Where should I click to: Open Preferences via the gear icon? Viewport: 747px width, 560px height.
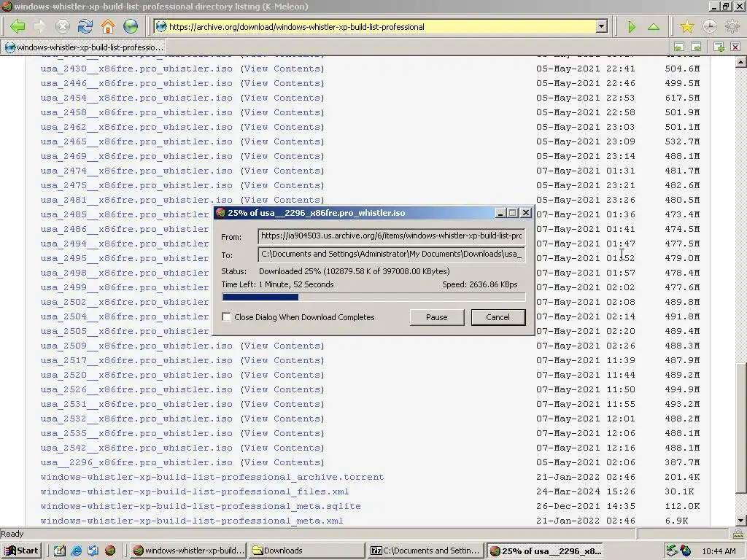[732, 27]
